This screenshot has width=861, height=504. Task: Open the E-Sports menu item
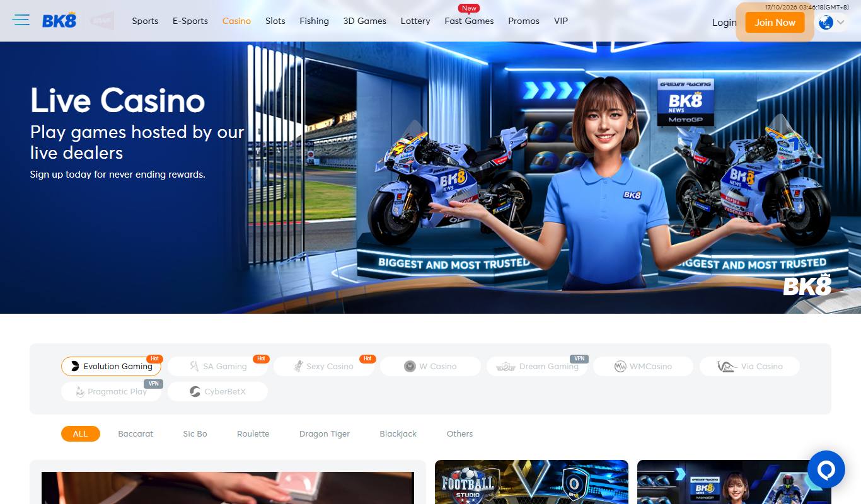[x=190, y=21]
